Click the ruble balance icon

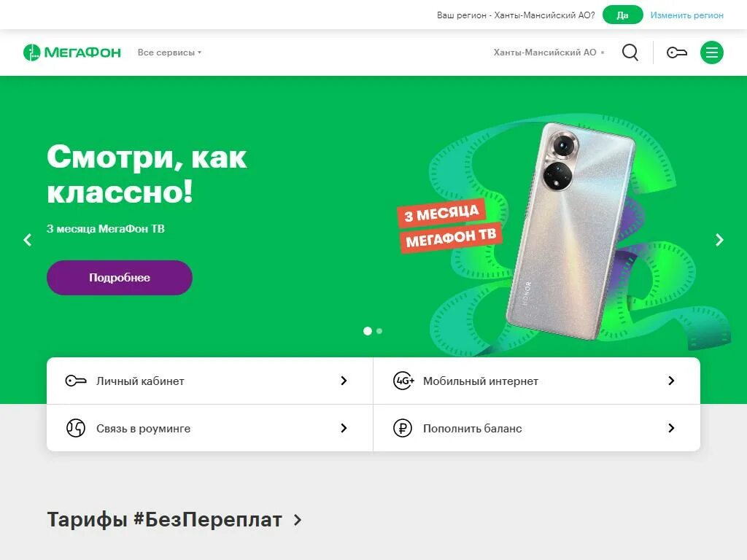pyautogui.click(x=403, y=427)
